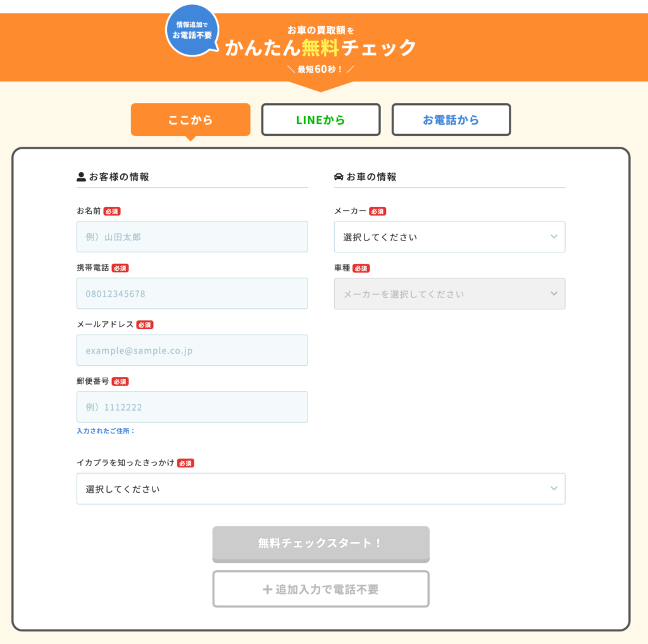
Task: Open the メーカー dropdown
Action: tap(449, 237)
